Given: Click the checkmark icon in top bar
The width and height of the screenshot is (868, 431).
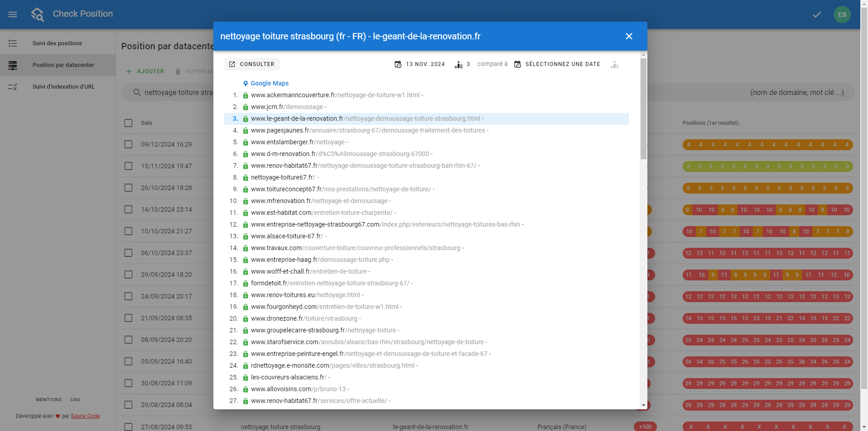Looking at the screenshot, I should (x=817, y=14).
